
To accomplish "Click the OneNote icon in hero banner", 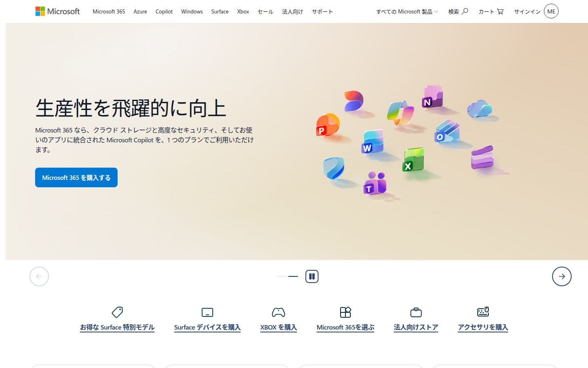I will coord(432,96).
